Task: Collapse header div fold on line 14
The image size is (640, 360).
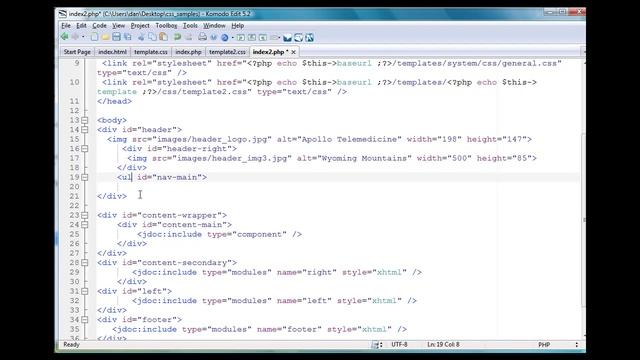Action: coord(84,129)
